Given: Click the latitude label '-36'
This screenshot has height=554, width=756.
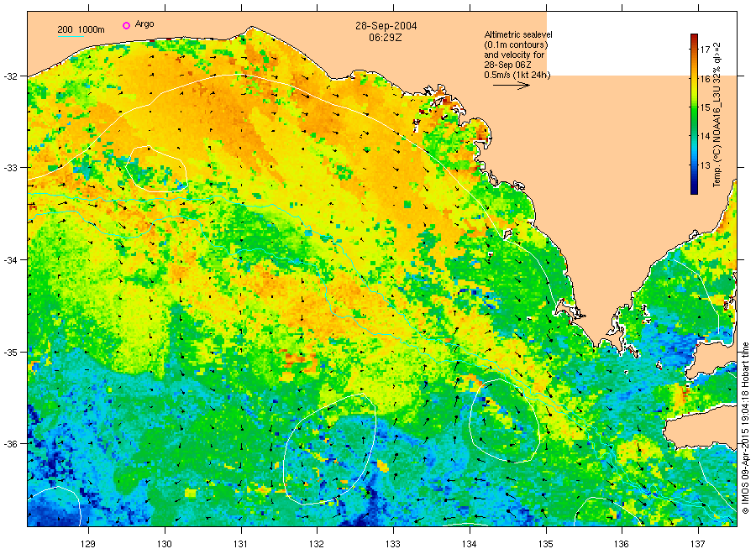Looking at the screenshot, I should [11, 444].
